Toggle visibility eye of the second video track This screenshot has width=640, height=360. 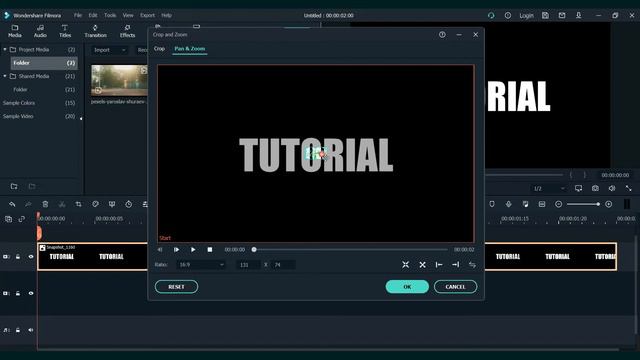[x=31, y=293]
